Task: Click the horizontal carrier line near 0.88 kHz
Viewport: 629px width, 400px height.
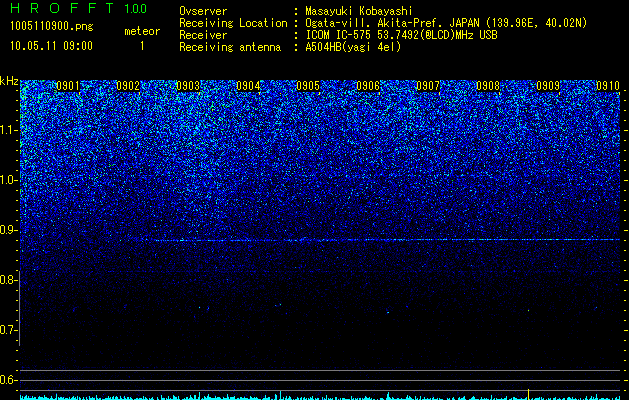Action: click(x=381, y=240)
